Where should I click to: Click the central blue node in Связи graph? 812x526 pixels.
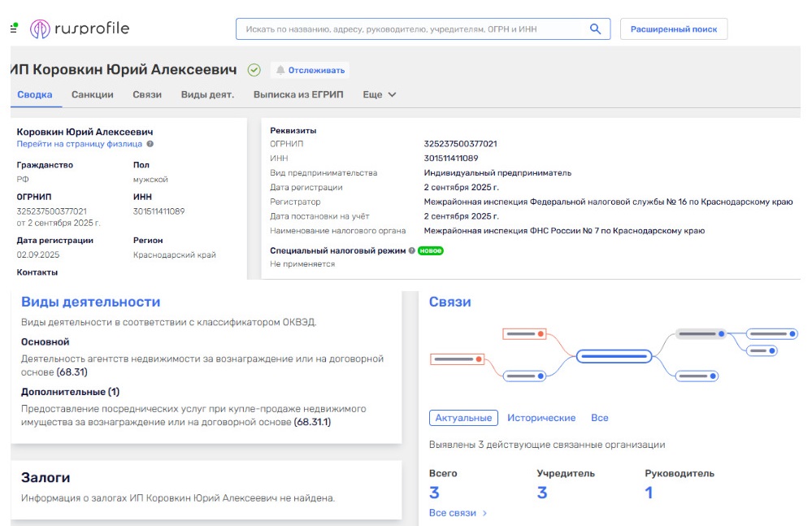(x=614, y=355)
